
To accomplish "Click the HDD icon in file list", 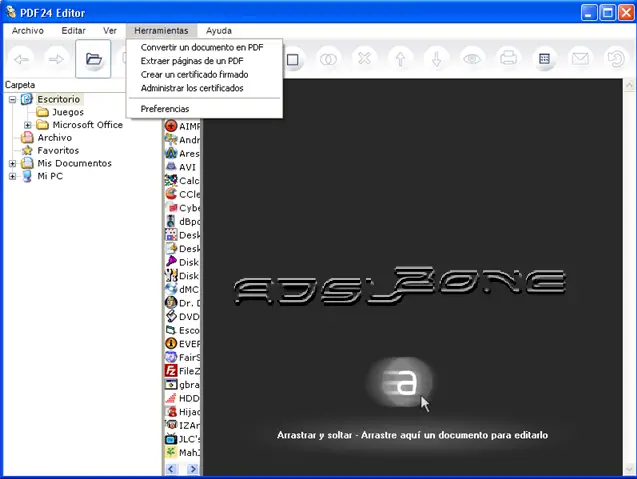I will coord(171,398).
